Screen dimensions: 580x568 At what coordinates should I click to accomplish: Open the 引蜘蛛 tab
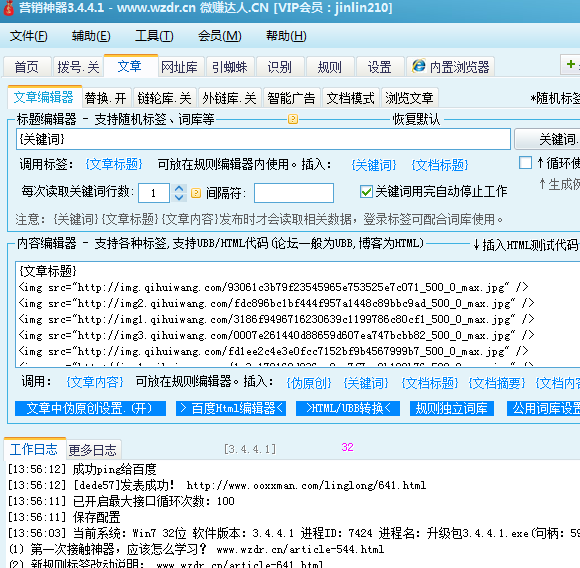[230, 67]
